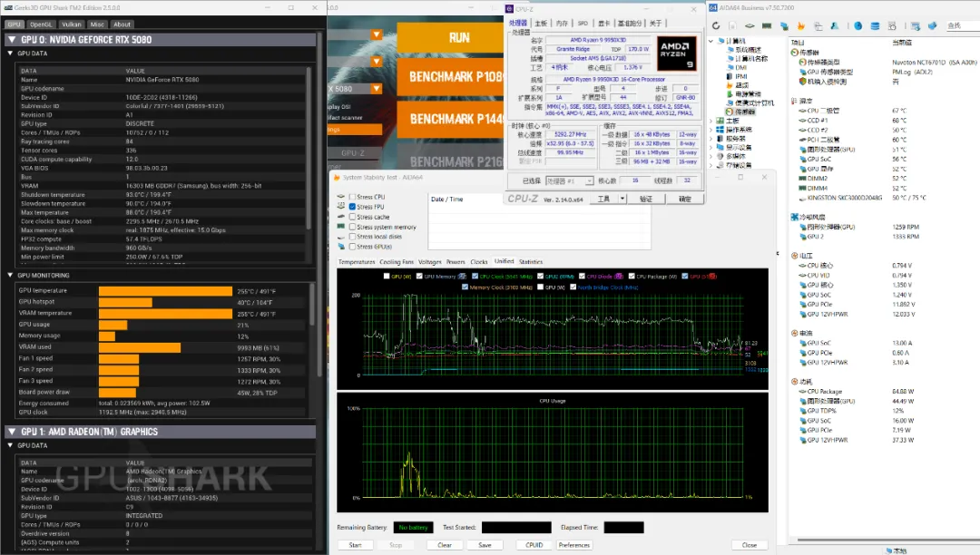Expand the 显示设备 node in AIDA64 tree
Screen dimensions: 980x555
pos(711,147)
